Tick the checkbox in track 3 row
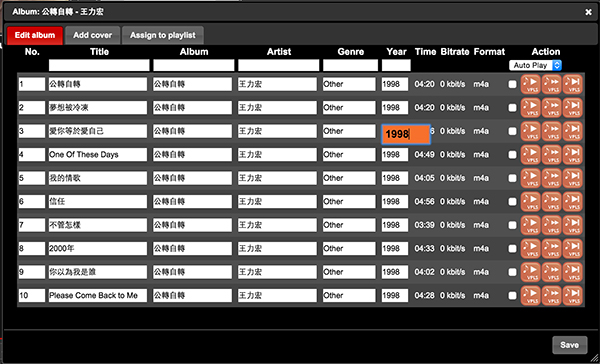600x364 pixels. [x=512, y=131]
